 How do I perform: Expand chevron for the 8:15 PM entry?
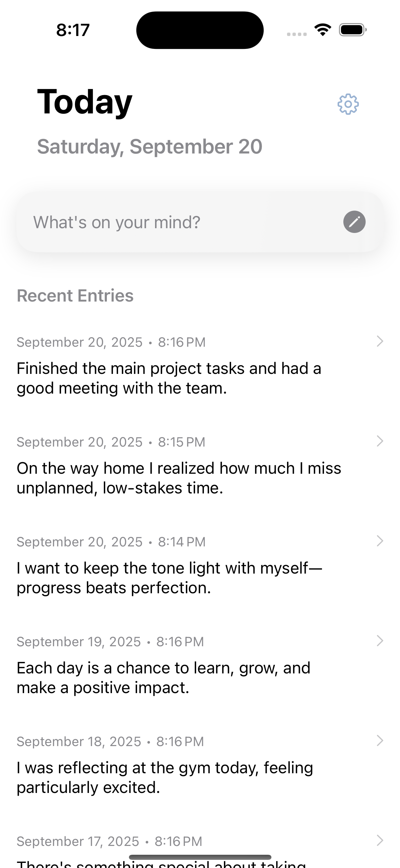click(x=380, y=441)
